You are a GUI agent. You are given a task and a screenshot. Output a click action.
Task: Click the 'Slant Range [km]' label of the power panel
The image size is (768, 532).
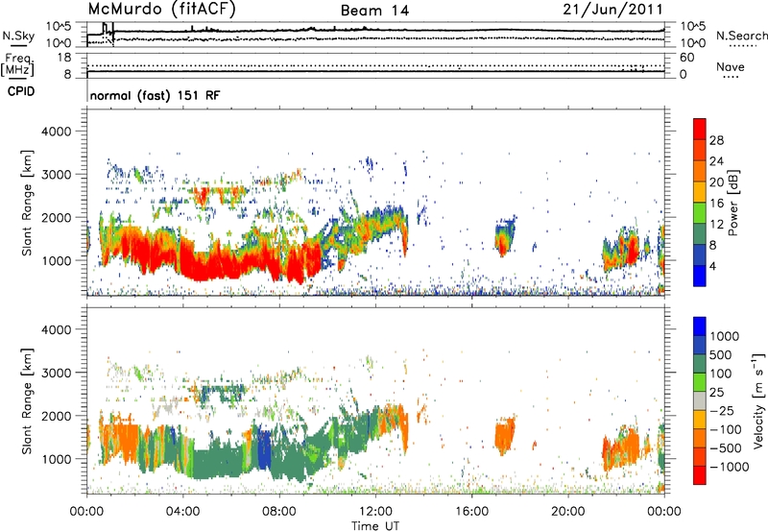(27, 203)
